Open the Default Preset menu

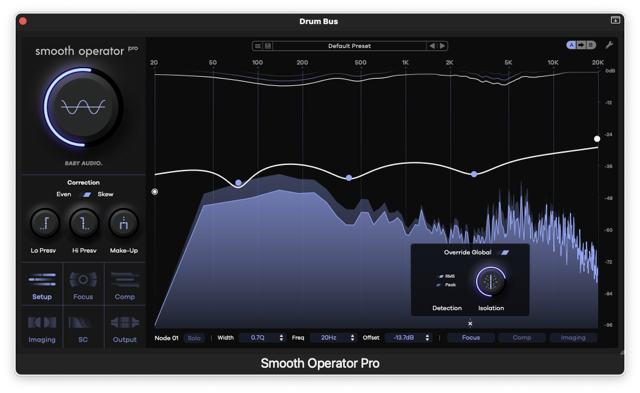349,46
